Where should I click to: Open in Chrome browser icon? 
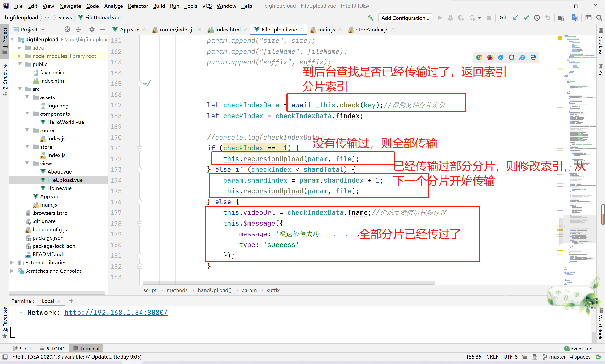479,57
